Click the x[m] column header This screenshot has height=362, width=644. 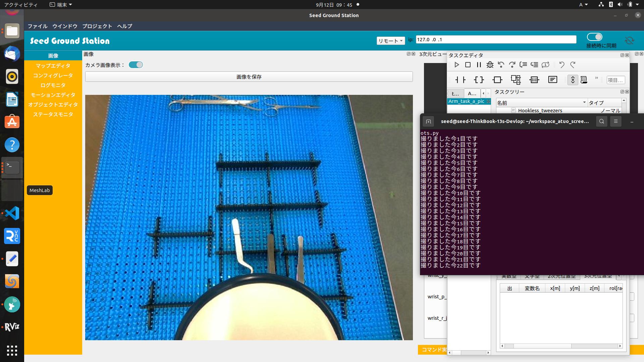pyautogui.click(x=555, y=288)
